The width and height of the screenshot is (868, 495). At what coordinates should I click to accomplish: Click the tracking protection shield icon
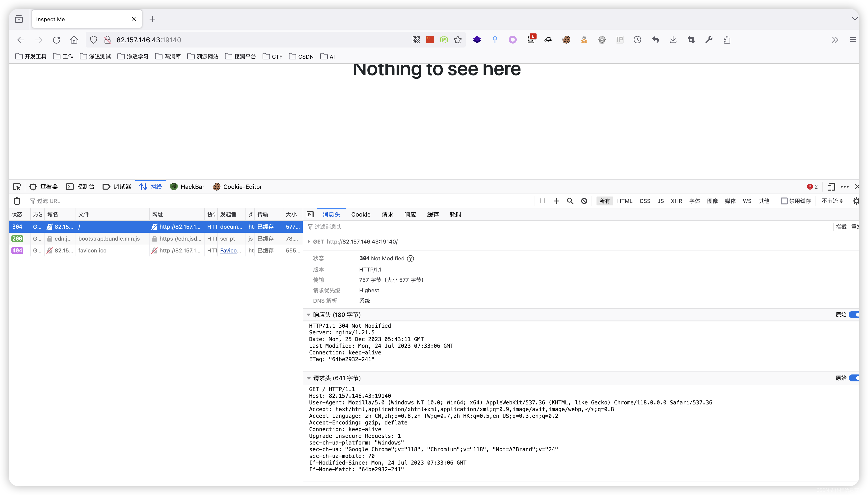coord(94,40)
